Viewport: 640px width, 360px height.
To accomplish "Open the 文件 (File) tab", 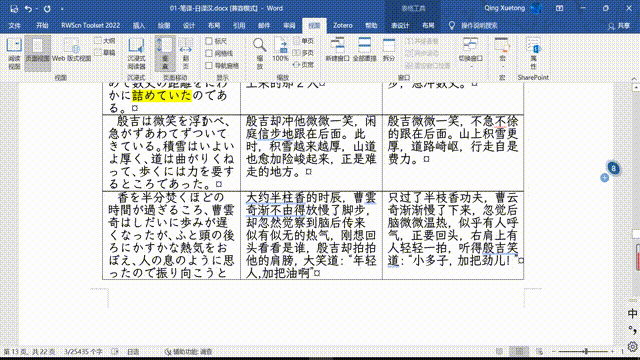I will (15, 25).
